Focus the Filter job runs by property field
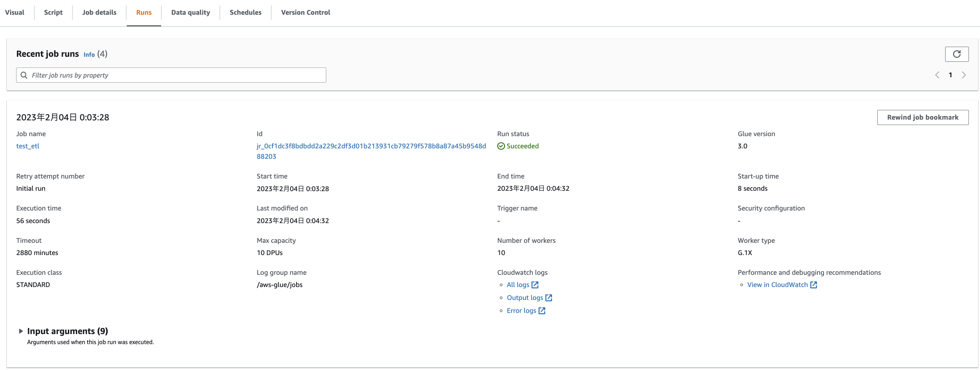Screen dimensions: 980x370 pos(171,75)
